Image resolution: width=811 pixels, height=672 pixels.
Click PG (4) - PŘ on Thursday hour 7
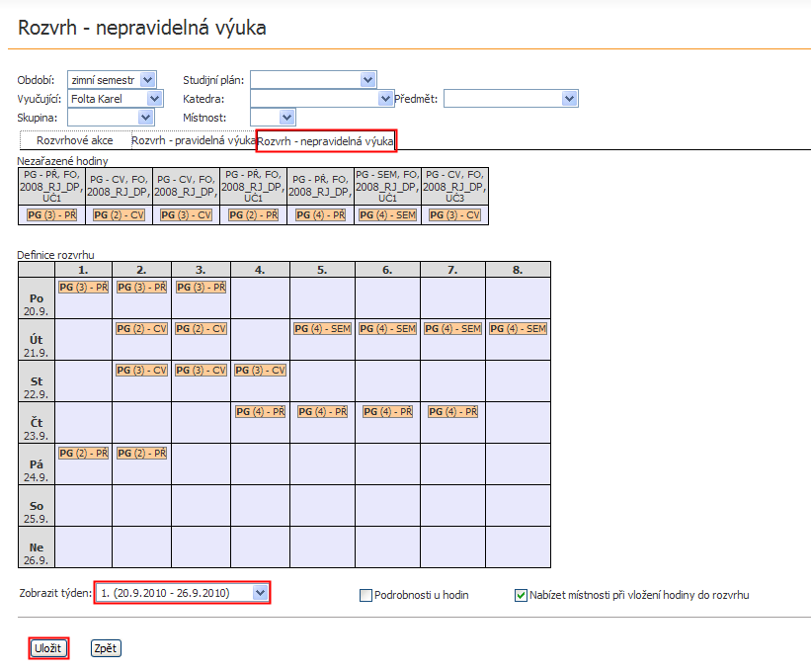coord(453,412)
